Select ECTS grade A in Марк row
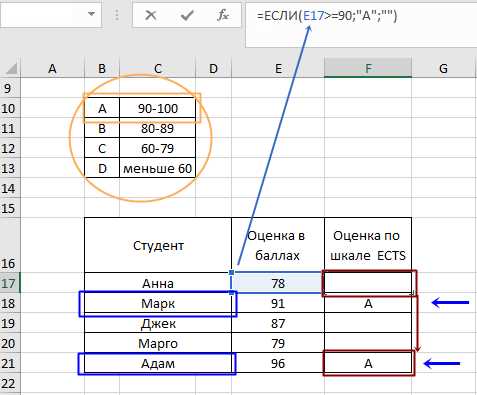The width and height of the screenshot is (477, 395). [x=368, y=303]
